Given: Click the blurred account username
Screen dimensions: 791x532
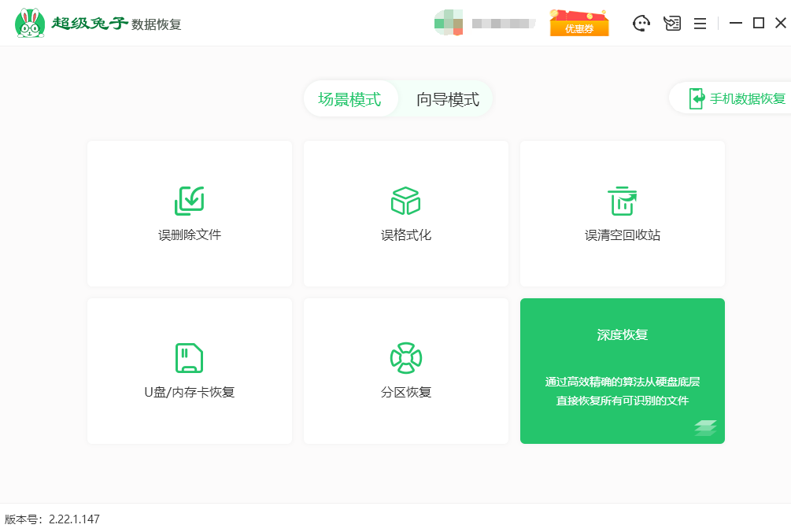Looking at the screenshot, I should click(x=503, y=24).
